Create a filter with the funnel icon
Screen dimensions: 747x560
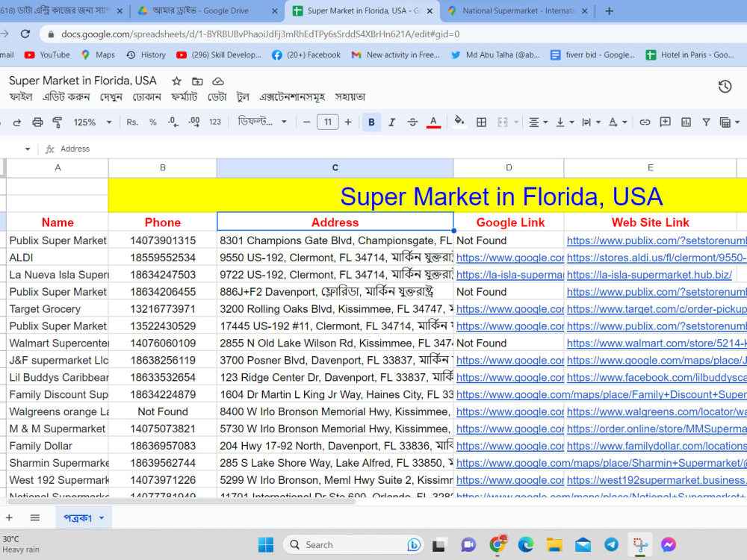pos(706,122)
